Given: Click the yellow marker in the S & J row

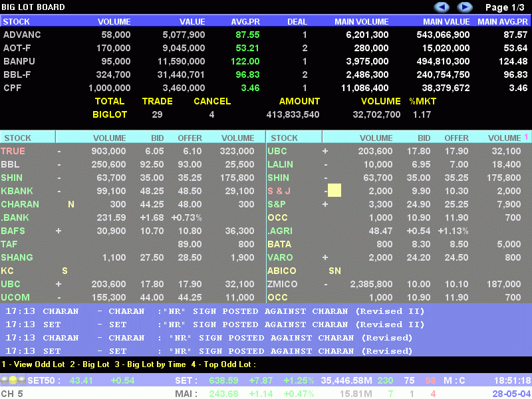Looking at the screenshot, I should [x=334, y=191].
